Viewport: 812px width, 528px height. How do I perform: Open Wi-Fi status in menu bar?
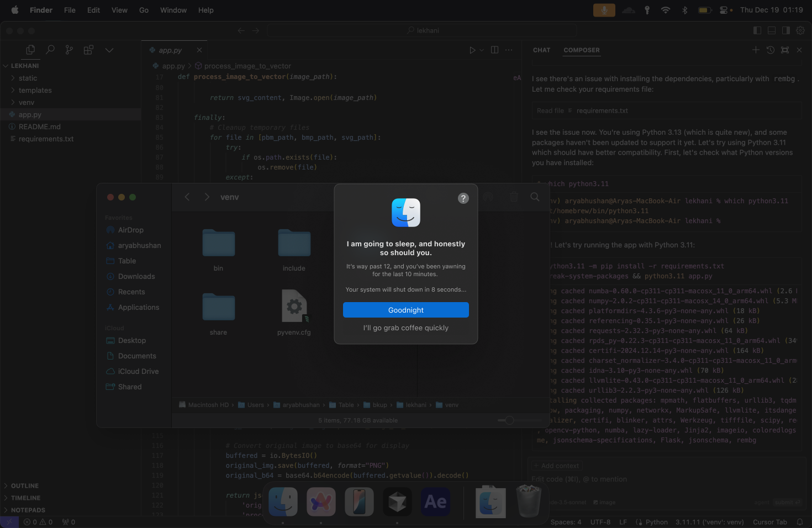pyautogui.click(x=666, y=10)
